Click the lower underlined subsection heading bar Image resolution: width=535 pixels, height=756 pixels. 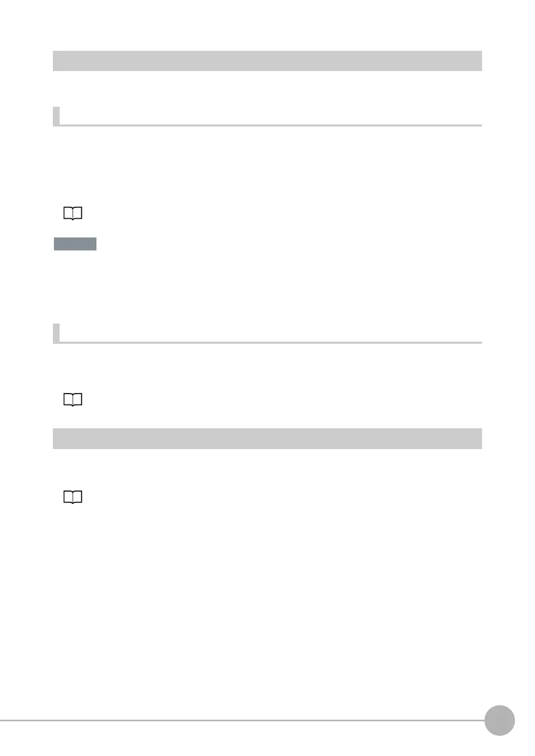pos(267,333)
